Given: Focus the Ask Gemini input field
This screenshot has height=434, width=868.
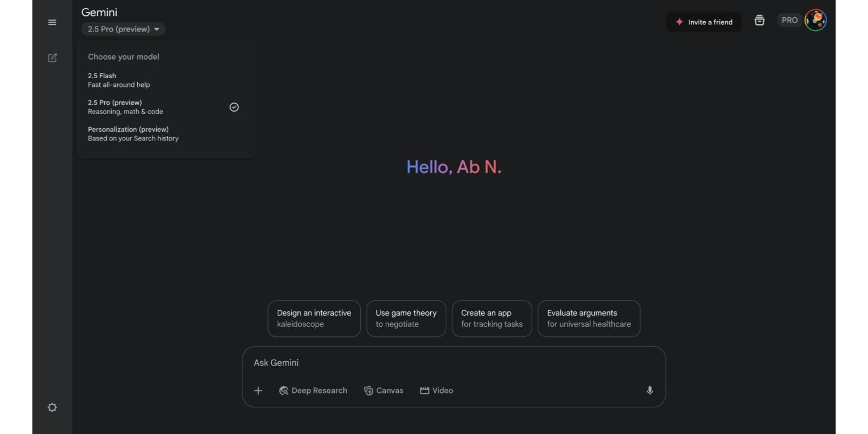Looking at the screenshot, I should click(453, 363).
